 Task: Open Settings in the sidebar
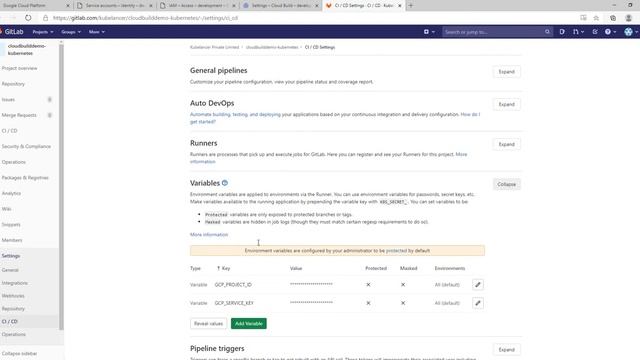coord(11,256)
